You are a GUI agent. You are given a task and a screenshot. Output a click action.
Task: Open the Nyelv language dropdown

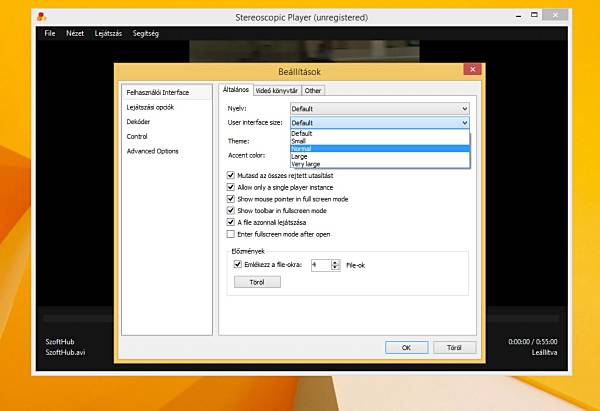coord(380,109)
